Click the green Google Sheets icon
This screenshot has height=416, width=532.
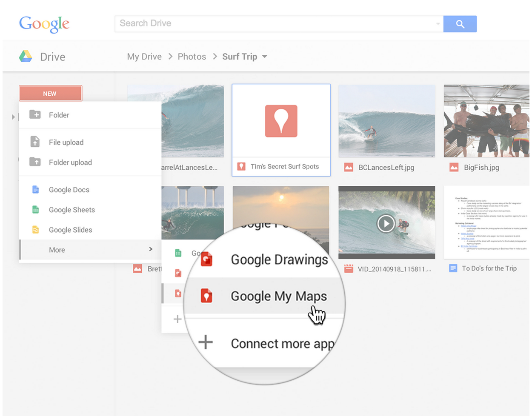point(36,209)
